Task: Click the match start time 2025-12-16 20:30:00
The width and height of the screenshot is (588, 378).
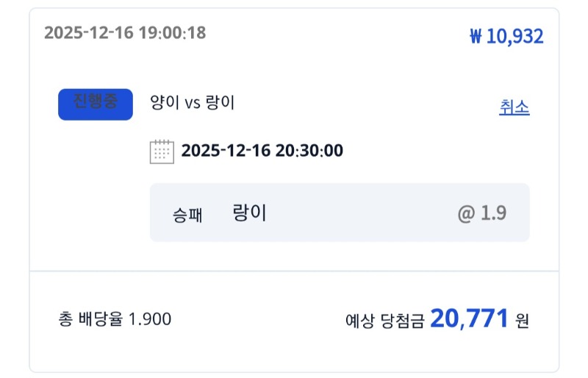Action: click(x=262, y=151)
